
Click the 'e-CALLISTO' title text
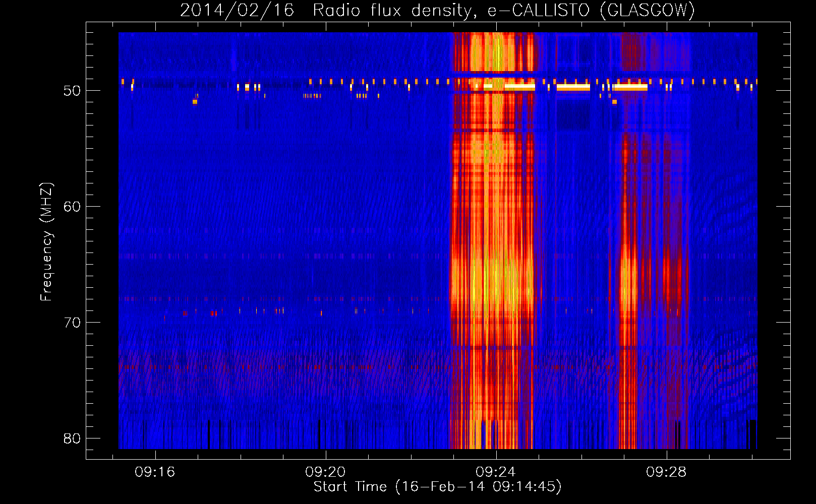[x=539, y=10]
